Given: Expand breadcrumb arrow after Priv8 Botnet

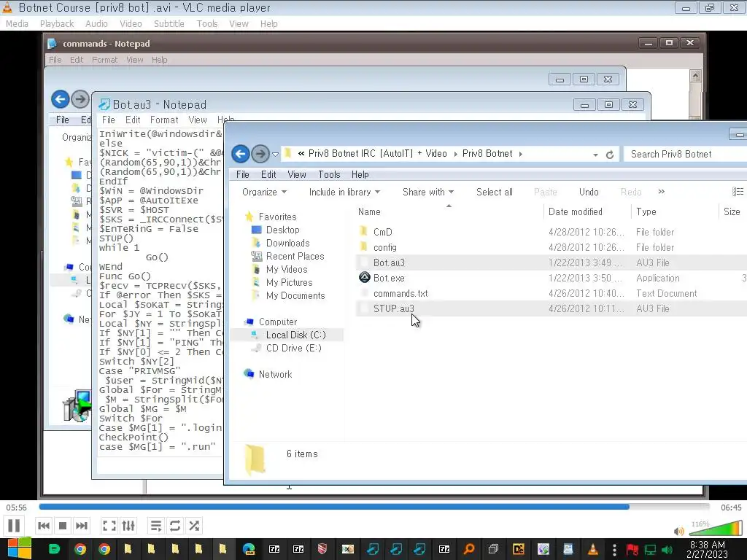Looking at the screenshot, I should coord(521,154).
